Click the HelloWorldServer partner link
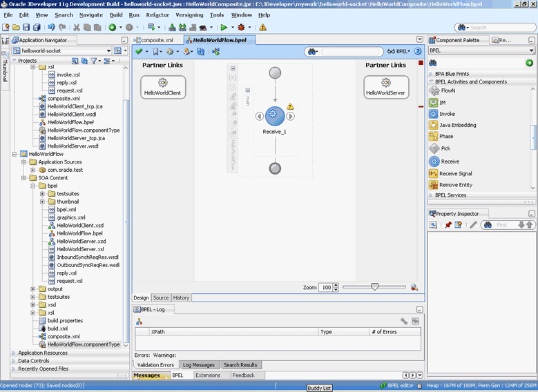This screenshot has height=392, width=538. pos(386,86)
